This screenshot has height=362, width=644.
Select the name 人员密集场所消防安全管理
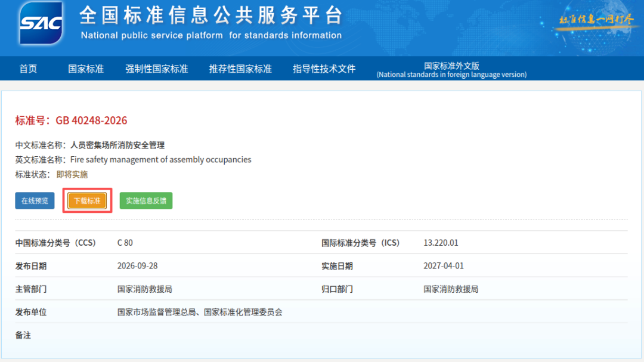click(117, 145)
